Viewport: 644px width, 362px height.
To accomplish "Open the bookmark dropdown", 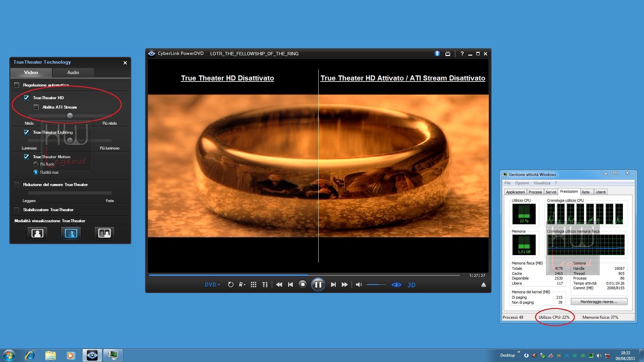I will coord(242,285).
